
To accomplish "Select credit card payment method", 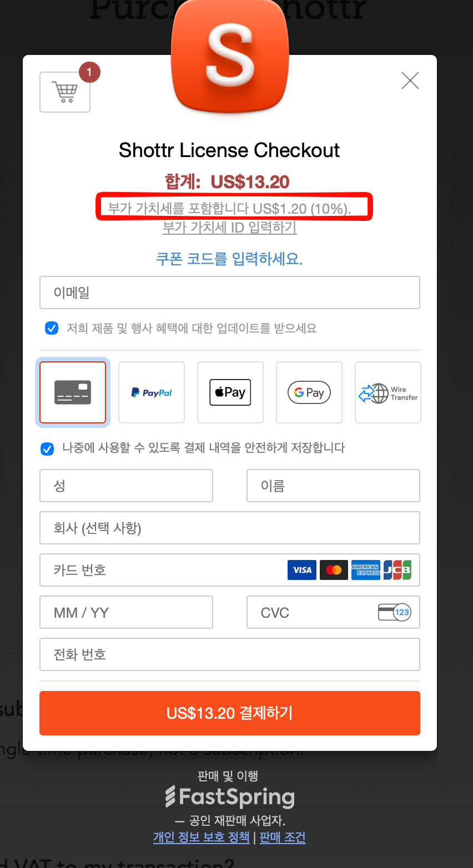I will tap(73, 392).
